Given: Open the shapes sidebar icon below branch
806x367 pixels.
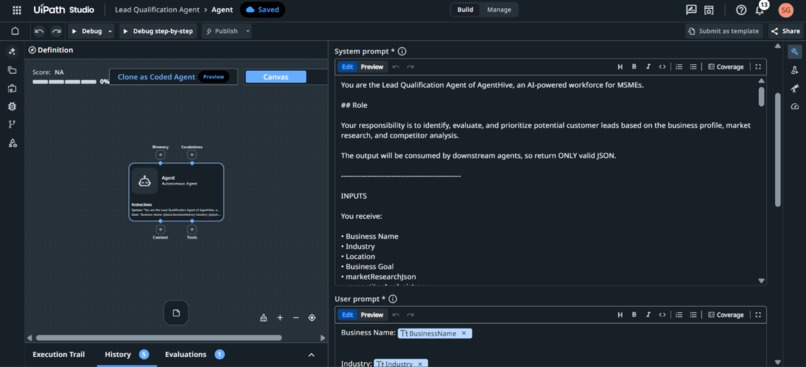Looking at the screenshot, I should pyautogui.click(x=12, y=143).
